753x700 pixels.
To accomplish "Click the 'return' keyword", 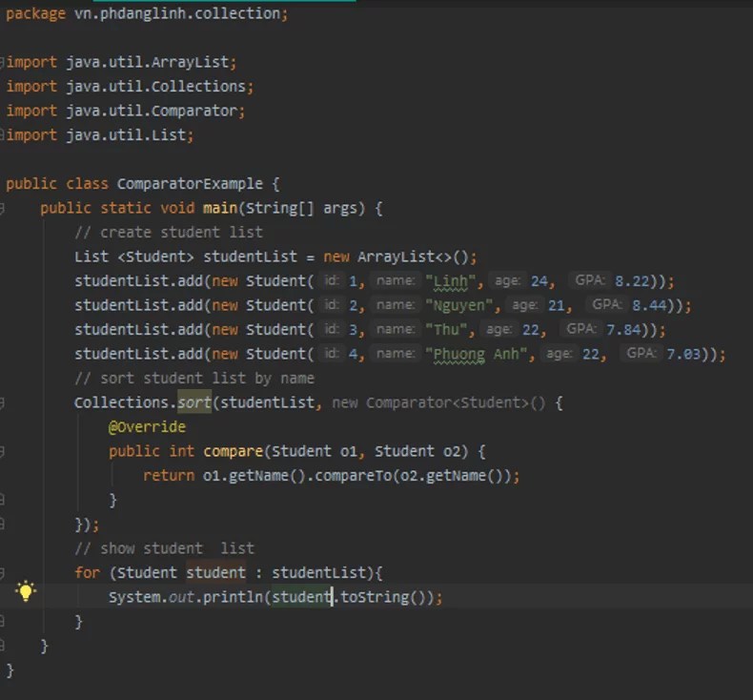I will click(169, 476).
